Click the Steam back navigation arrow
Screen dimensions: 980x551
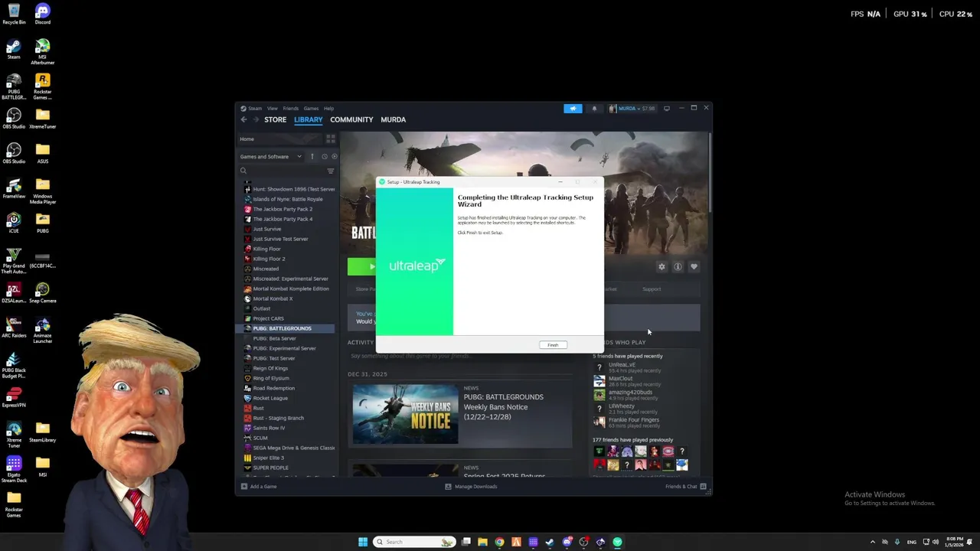tap(244, 119)
